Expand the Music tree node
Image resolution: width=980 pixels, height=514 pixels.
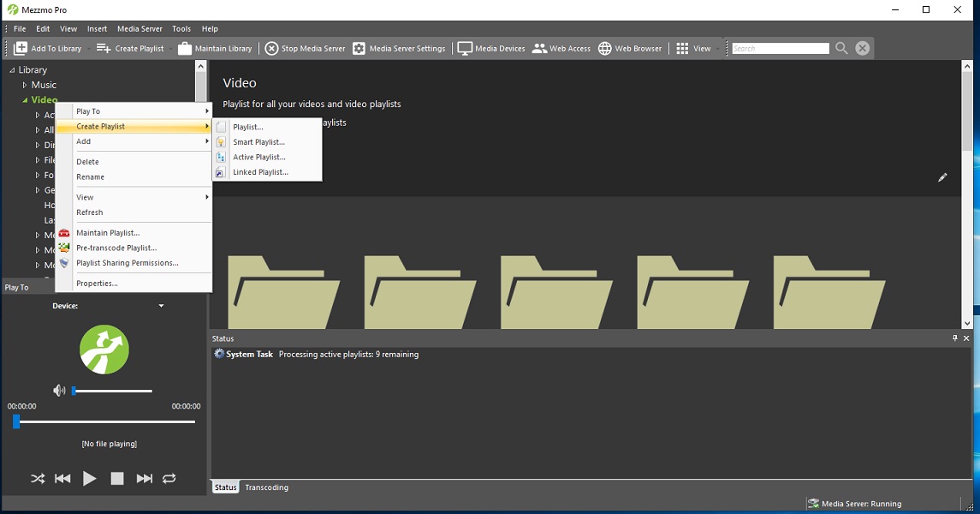pos(24,85)
